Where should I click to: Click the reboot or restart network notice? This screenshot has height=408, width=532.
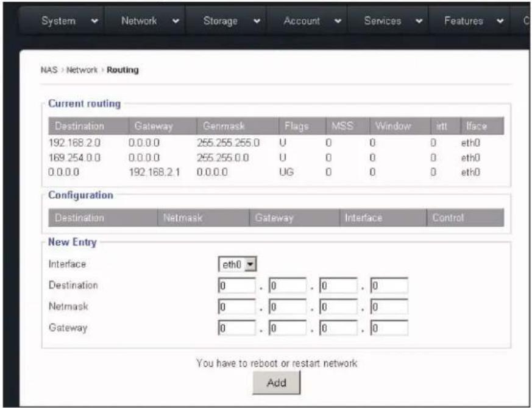pyautogui.click(x=277, y=363)
